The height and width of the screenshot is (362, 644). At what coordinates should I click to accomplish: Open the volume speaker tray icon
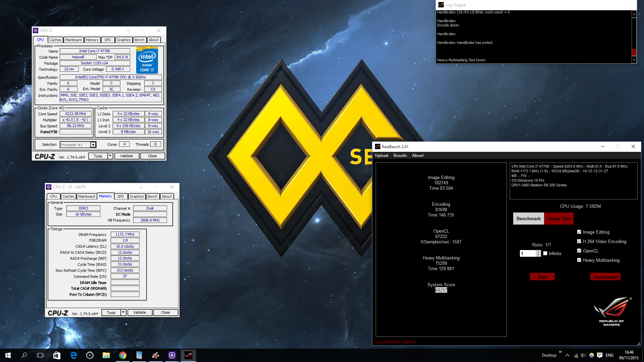point(584,356)
